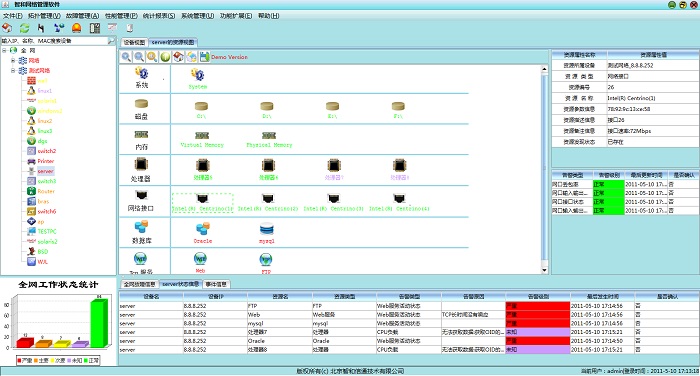Click the zoom out magnifier in resource view

[x=139, y=57]
